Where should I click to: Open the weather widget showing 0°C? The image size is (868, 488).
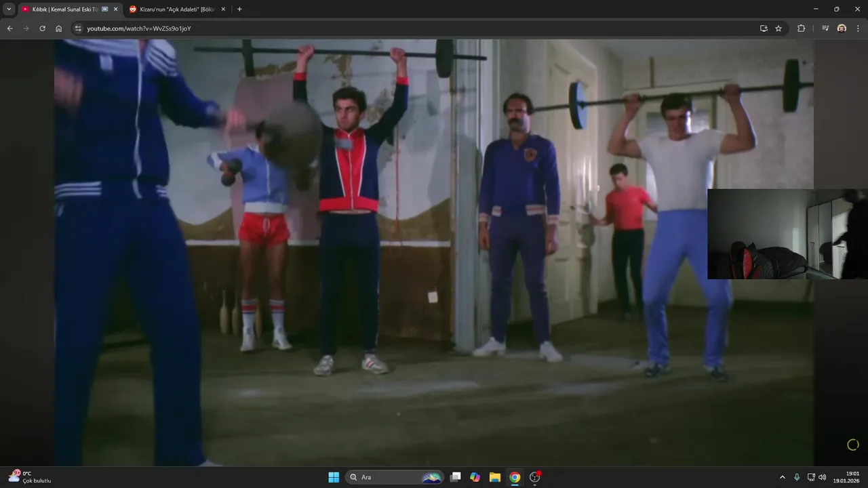(x=30, y=477)
